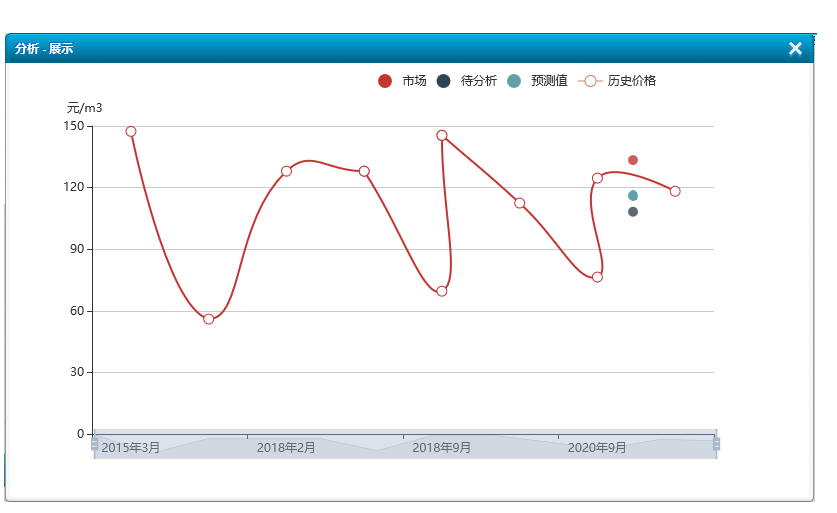Select the line point between 2018年9月 and 2020年9月

(520, 203)
